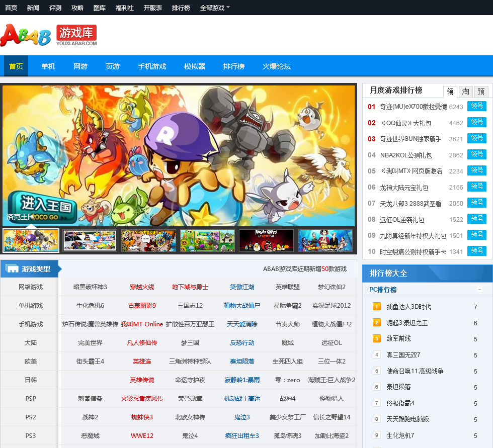Click the ABAB游戏库 site logo
Screen dimensions: 493x448
pos(49,35)
